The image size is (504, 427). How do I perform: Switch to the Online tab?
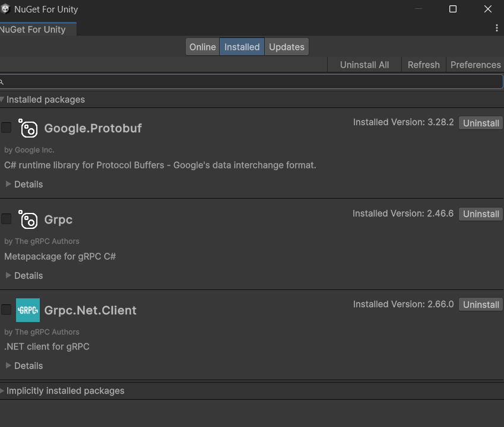[x=202, y=47]
